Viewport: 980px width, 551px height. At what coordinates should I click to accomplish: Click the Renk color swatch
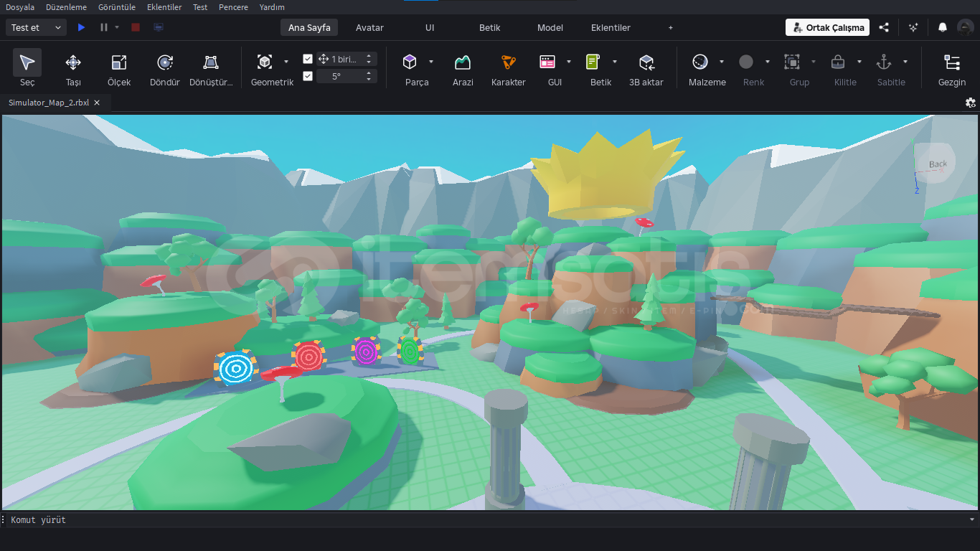(746, 62)
